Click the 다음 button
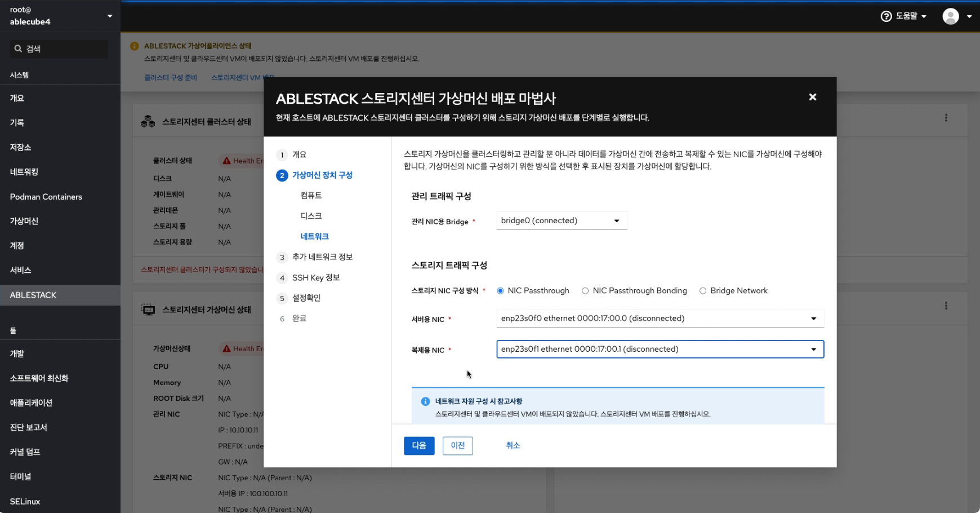 419,445
